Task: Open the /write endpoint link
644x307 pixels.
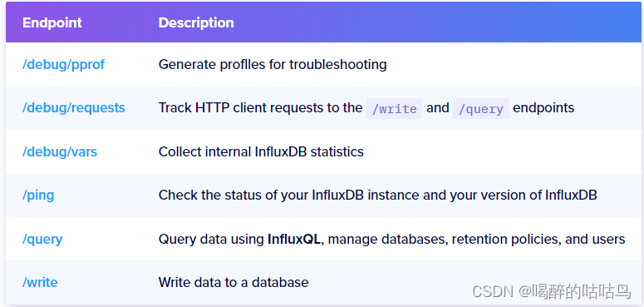Action: coord(40,282)
